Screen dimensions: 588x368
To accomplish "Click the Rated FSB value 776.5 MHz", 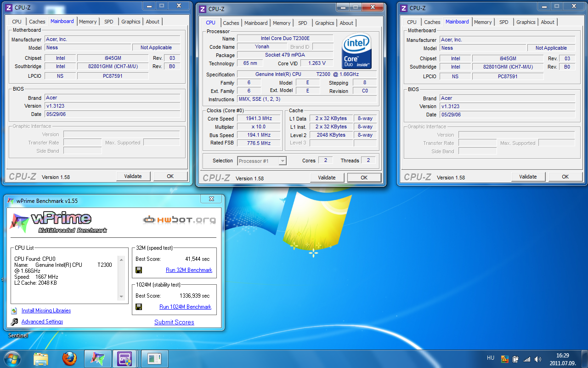I will tap(259, 144).
